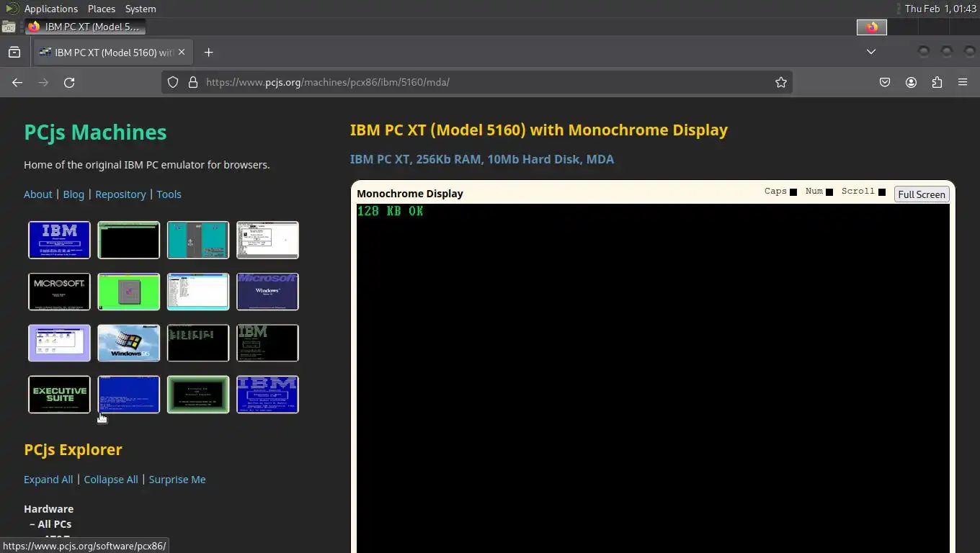Expand the list all tabs chevron

pos(870,52)
